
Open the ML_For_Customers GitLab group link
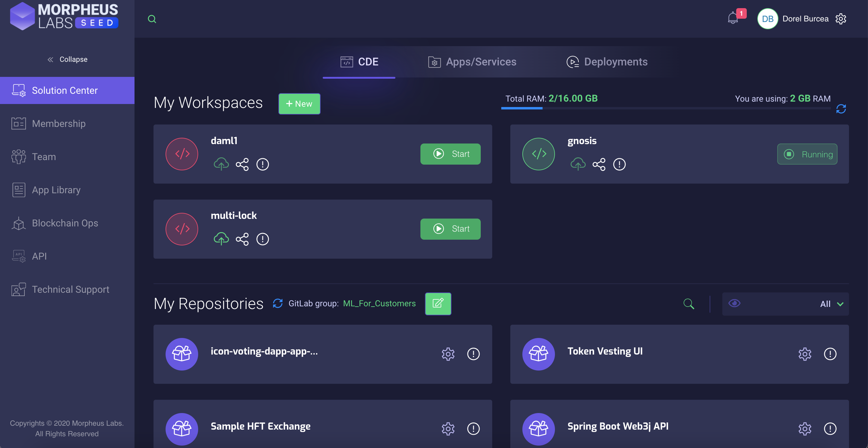379,304
